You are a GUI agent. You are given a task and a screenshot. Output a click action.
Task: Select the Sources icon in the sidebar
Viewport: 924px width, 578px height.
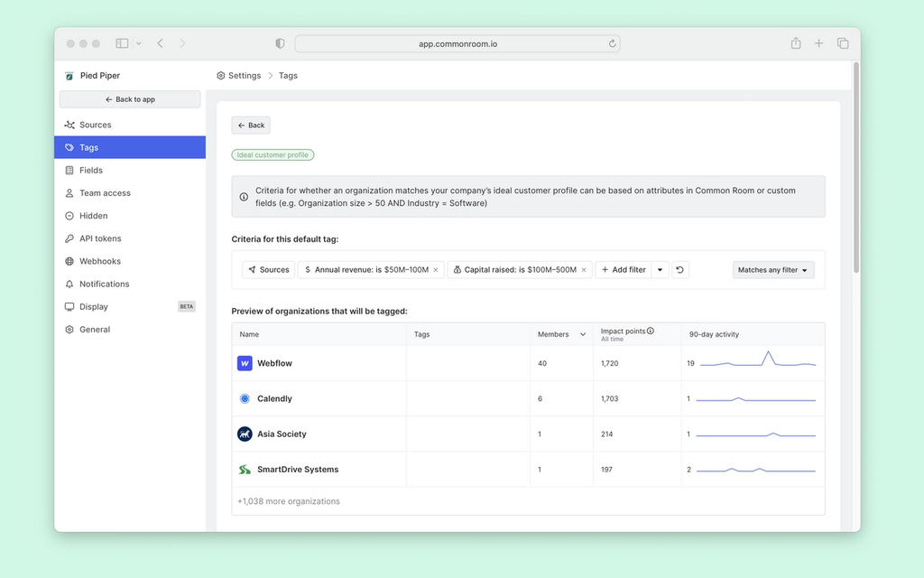pos(68,125)
